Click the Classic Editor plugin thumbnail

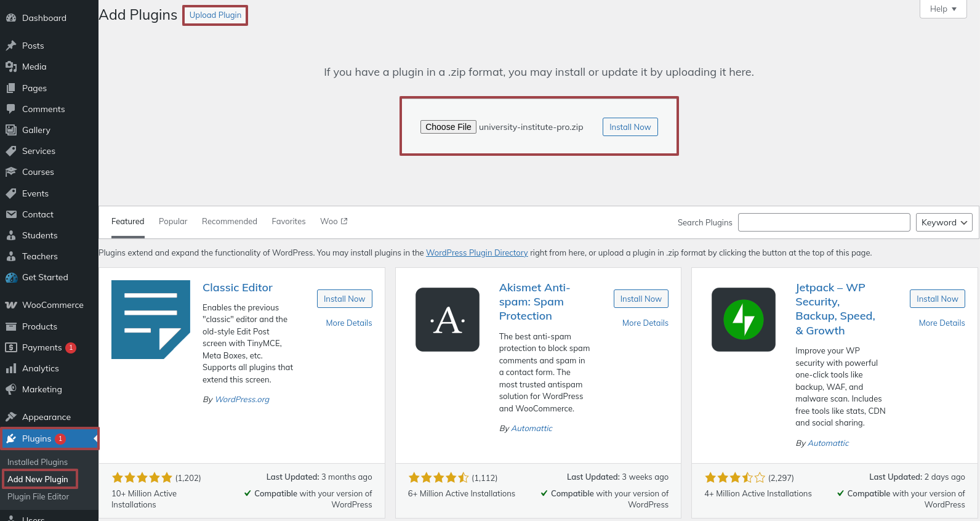click(151, 320)
